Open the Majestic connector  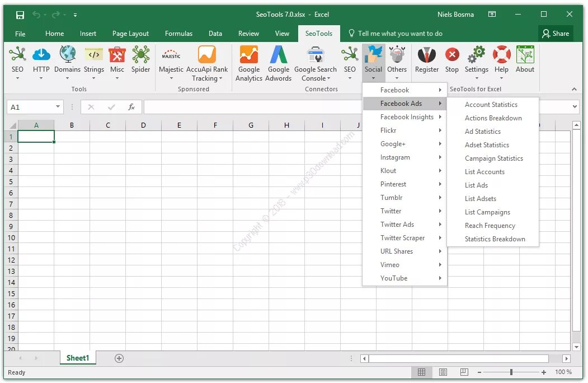[x=171, y=62]
